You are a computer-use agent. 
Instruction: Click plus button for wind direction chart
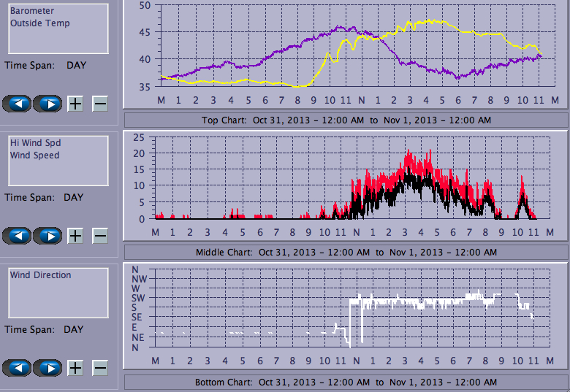click(75, 368)
